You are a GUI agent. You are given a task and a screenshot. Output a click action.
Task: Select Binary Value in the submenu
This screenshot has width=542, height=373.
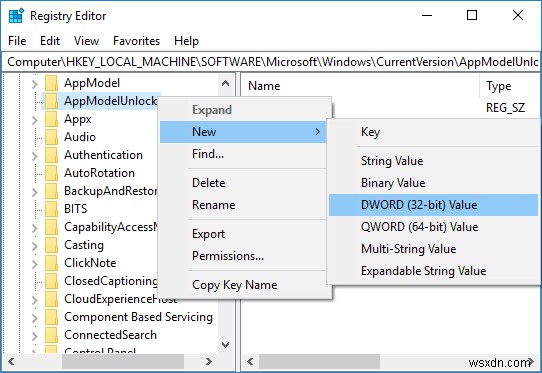(x=433, y=183)
